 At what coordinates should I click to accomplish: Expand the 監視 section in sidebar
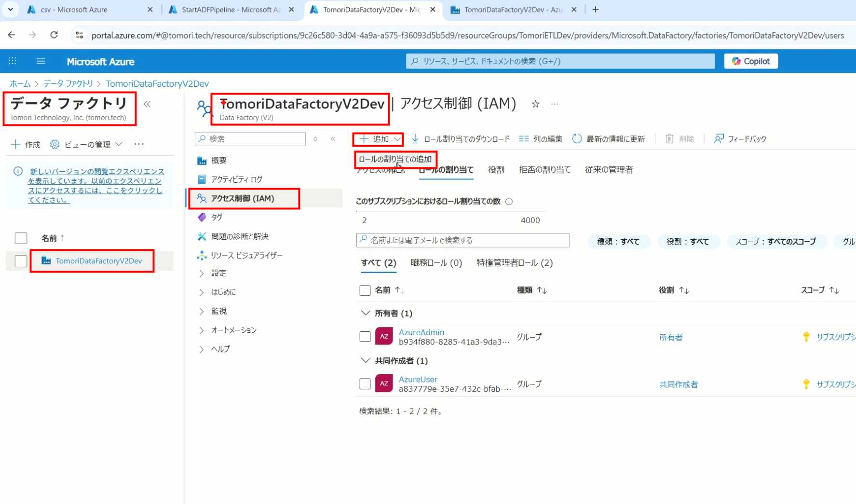202,312
